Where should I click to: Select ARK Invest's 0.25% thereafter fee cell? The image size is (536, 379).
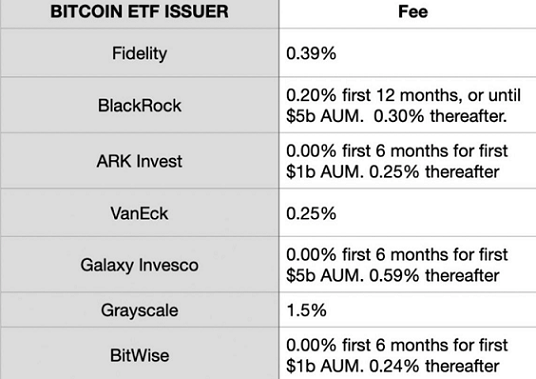pos(407,161)
